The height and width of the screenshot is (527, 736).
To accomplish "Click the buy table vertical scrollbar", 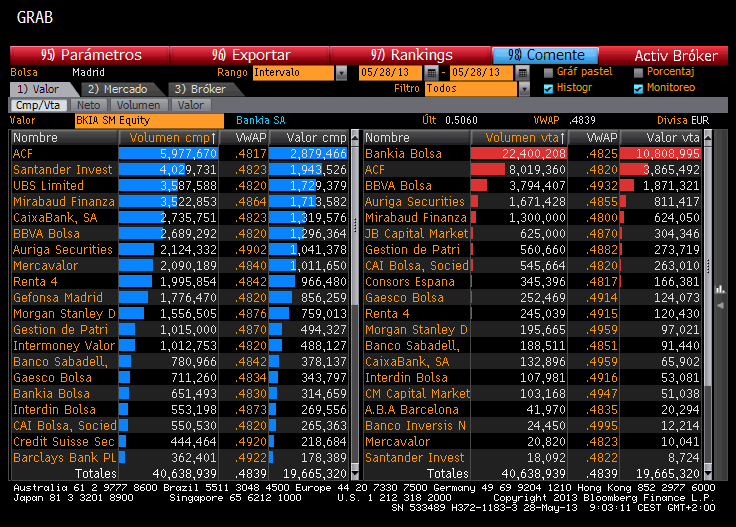I will [x=355, y=305].
